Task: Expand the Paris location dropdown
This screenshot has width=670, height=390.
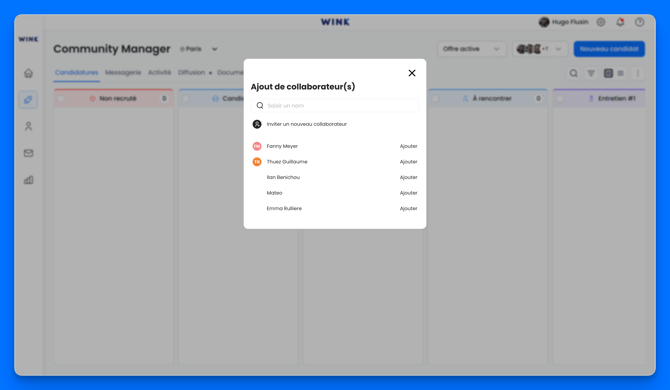Action: pos(215,49)
